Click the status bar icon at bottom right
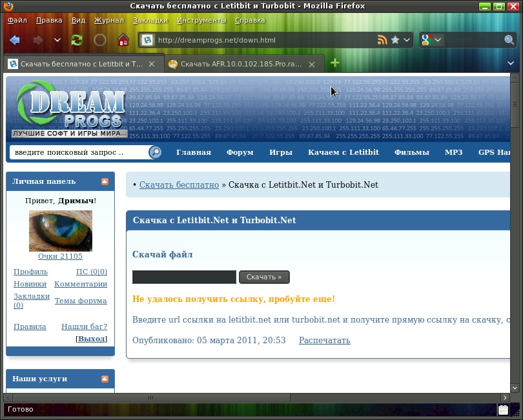 (503, 409)
